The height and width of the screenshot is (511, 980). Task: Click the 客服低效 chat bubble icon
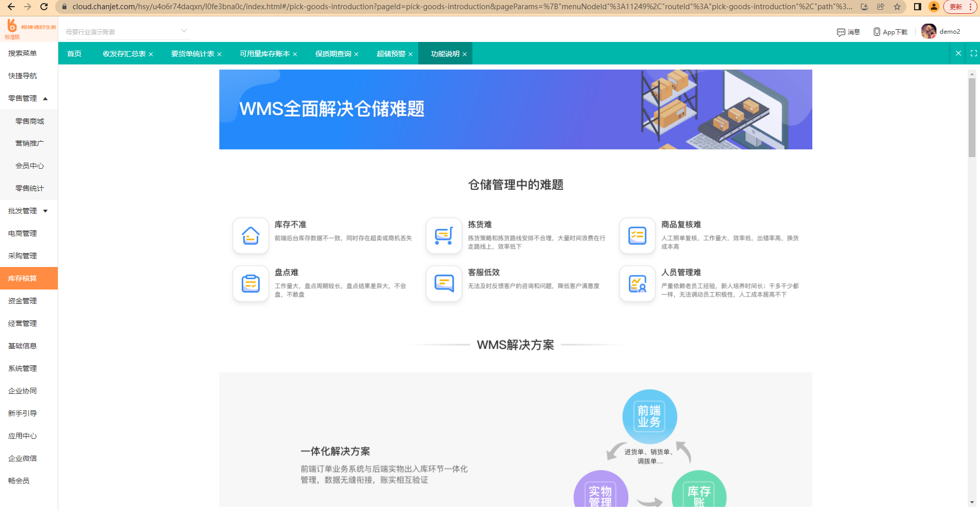(x=443, y=283)
